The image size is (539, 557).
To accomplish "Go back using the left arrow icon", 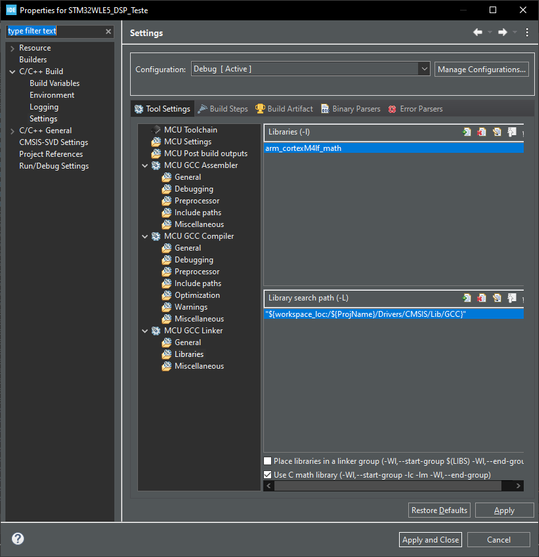I will tap(478, 32).
